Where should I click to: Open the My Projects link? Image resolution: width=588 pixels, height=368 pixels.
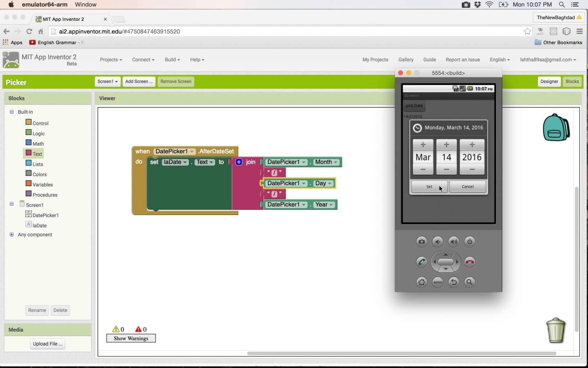coord(375,60)
